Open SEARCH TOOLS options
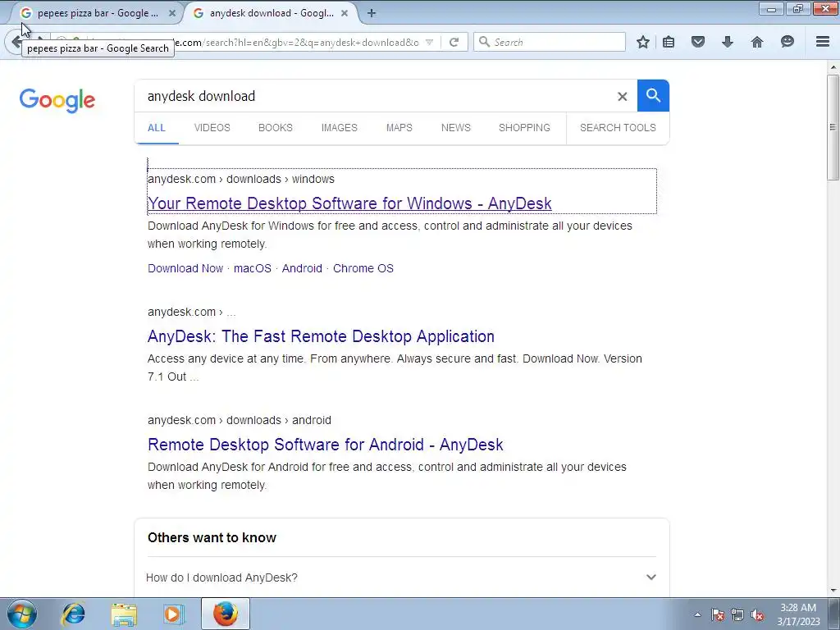This screenshot has width=840, height=630. coord(618,128)
